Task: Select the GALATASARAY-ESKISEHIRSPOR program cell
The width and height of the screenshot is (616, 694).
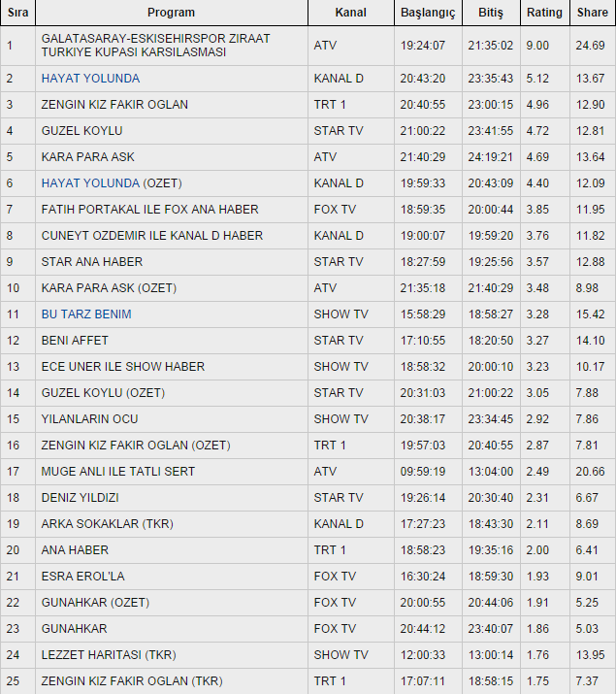Action: point(172,46)
